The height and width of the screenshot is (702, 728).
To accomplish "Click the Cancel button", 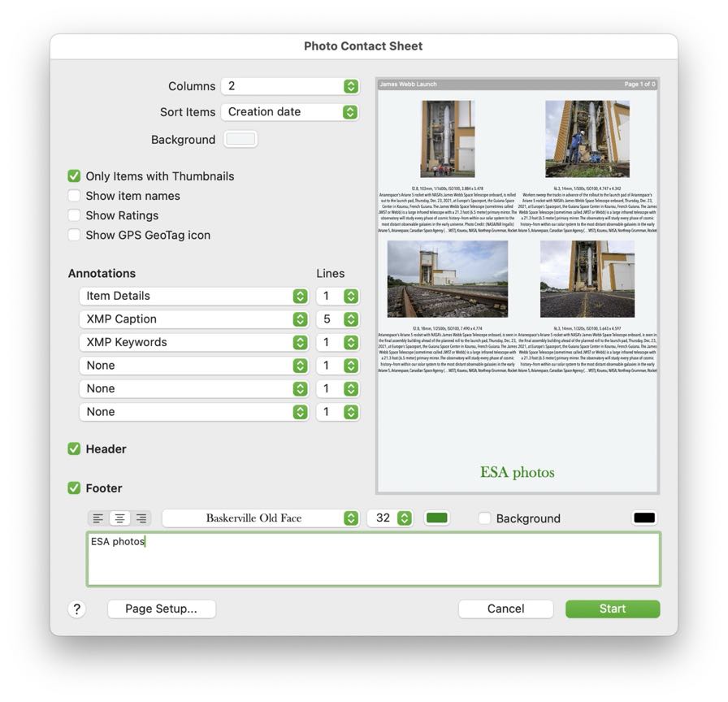I will 505,609.
